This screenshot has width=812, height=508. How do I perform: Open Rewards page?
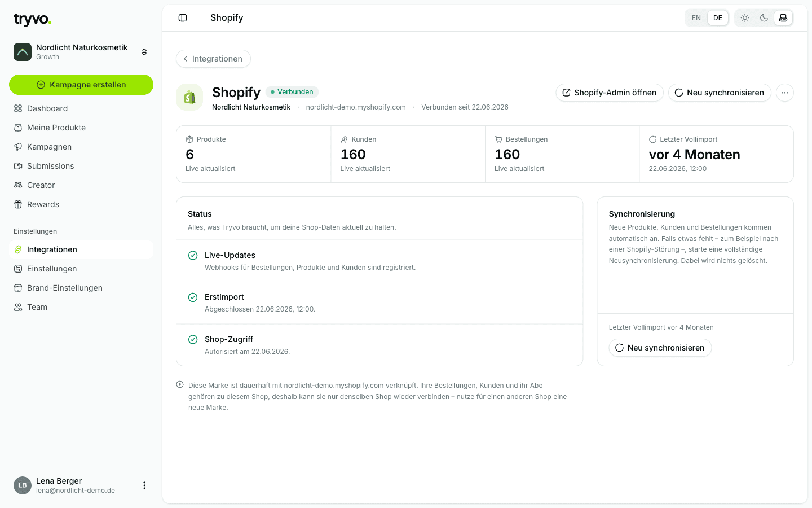coord(81,204)
